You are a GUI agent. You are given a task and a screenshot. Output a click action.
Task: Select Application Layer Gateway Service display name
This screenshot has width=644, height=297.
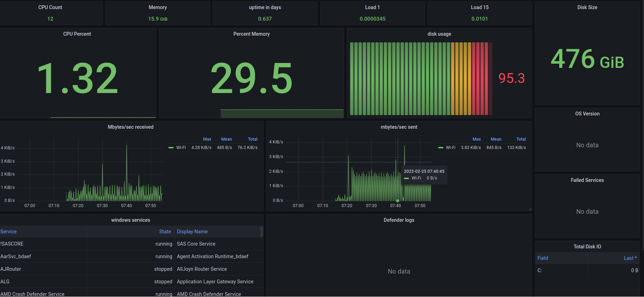215,282
